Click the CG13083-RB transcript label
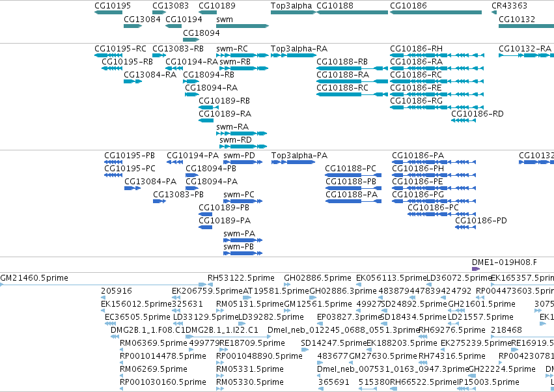This screenshot has height=392, width=554. pos(178,48)
